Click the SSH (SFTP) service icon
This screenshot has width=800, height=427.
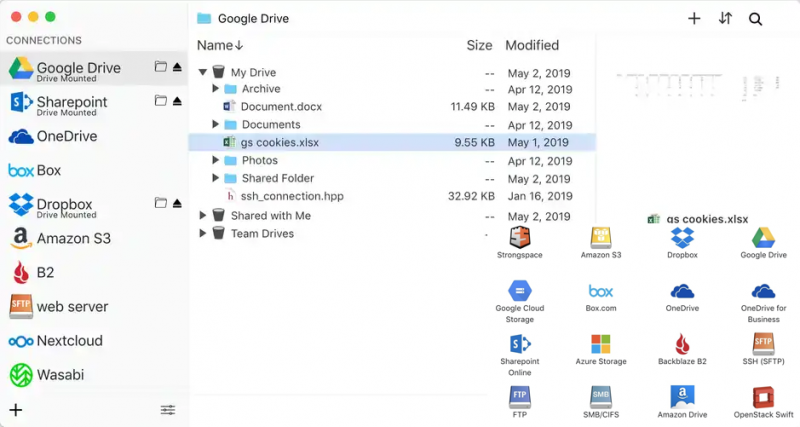tap(763, 344)
